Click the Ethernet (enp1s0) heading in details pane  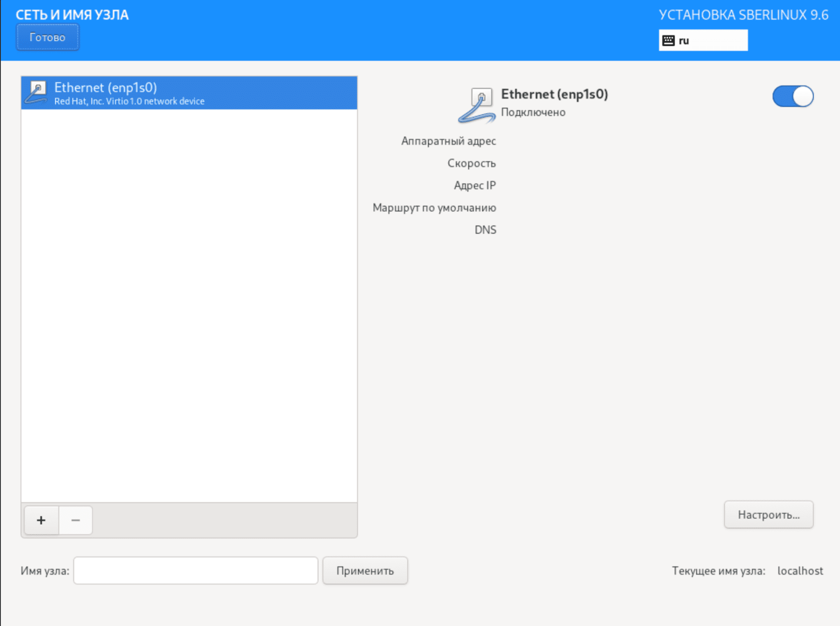(x=554, y=94)
